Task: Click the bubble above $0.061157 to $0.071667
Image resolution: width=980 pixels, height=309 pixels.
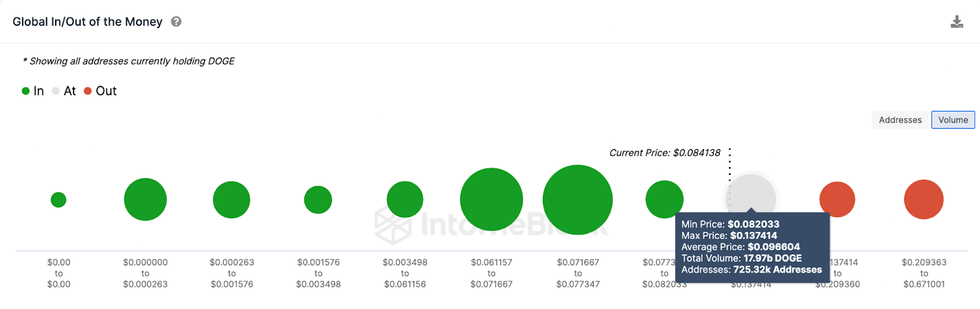Action: [491, 199]
